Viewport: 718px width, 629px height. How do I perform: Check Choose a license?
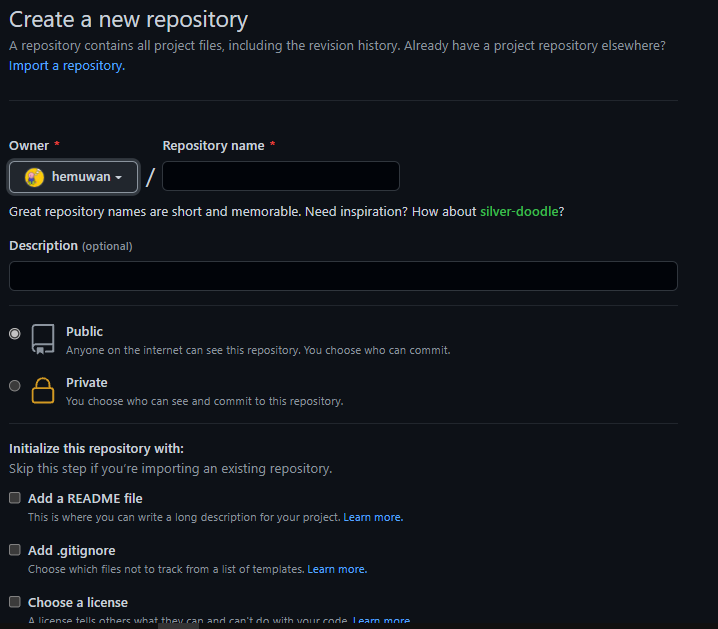(15, 602)
